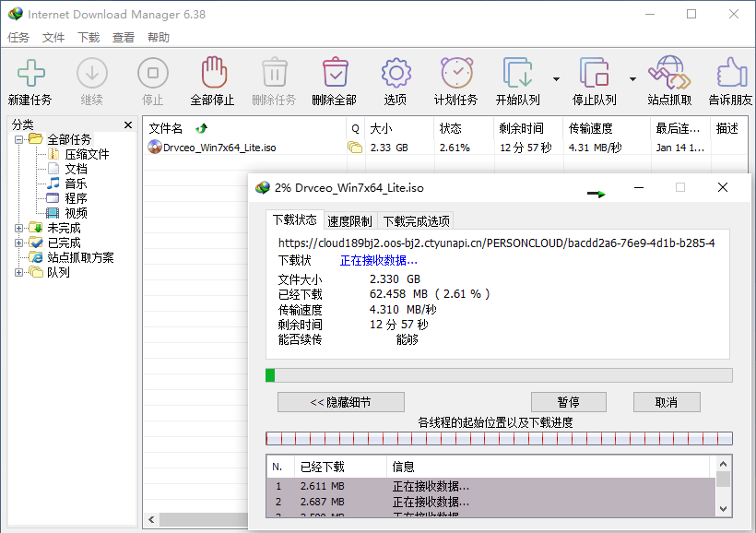Expand the 已完成 tree node
The height and width of the screenshot is (533, 756).
(x=18, y=243)
